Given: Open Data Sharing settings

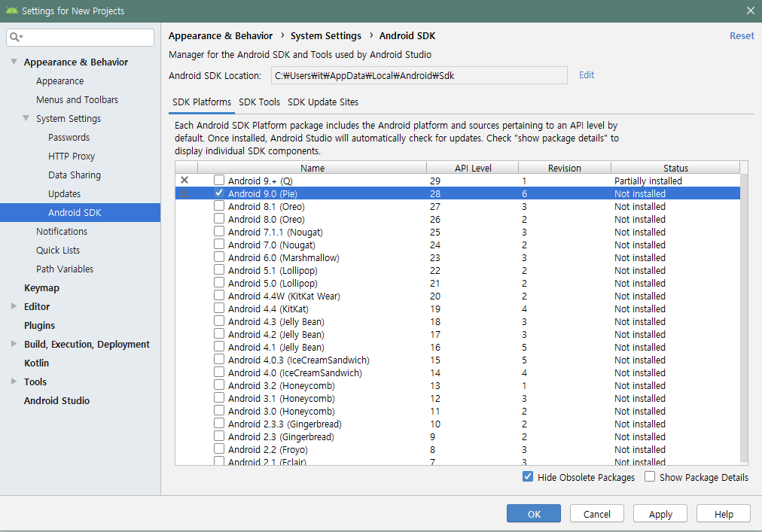Looking at the screenshot, I should click(x=75, y=175).
